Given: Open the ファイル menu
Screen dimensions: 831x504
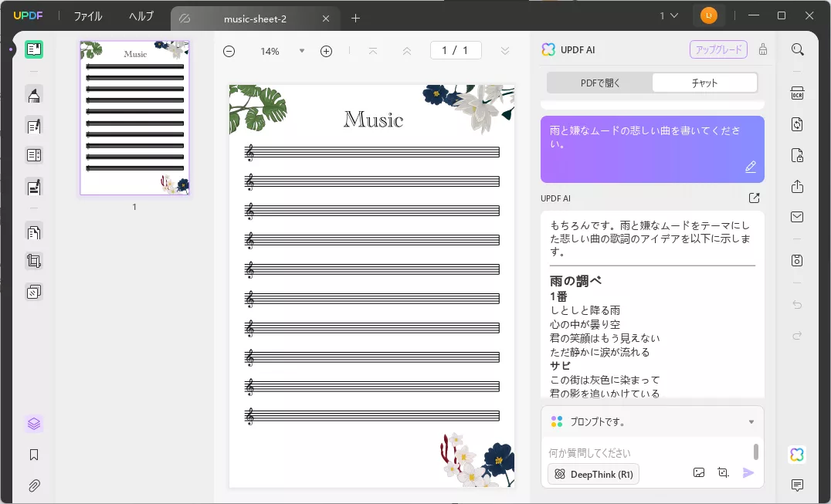Looking at the screenshot, I should pos(88,16).
